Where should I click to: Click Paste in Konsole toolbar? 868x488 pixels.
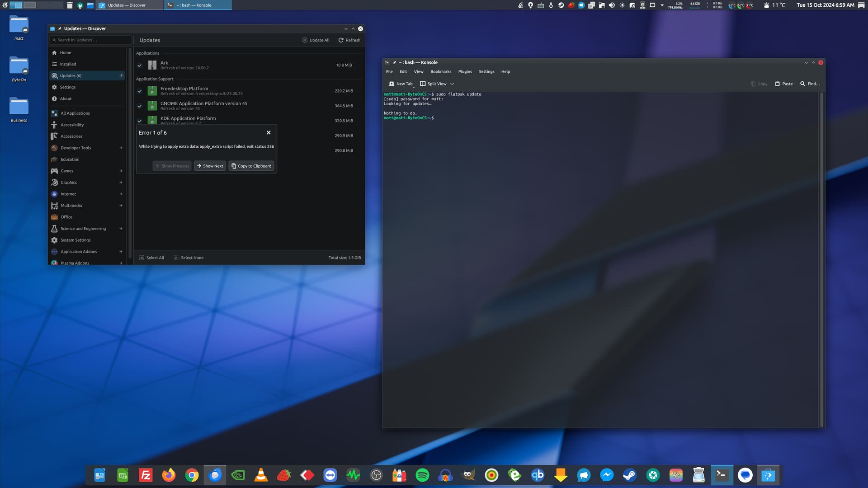click(x=784, y=84)
